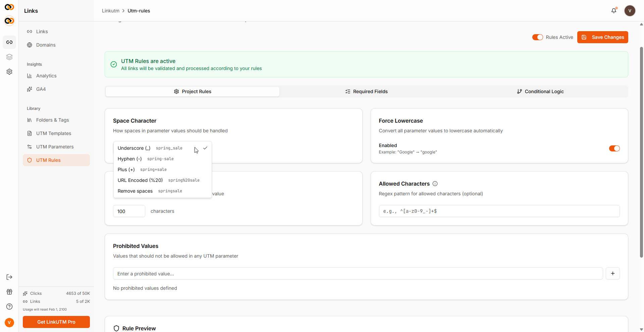
Task: Click '4653 of 50K' clicks usage
Action: [78, 293]
